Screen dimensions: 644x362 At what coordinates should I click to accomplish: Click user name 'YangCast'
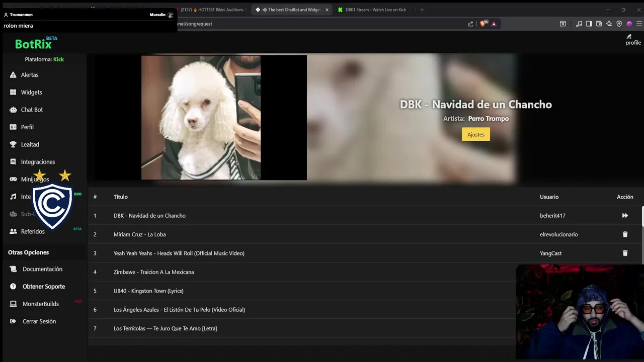pyautogui.click(x=550, y=253)
